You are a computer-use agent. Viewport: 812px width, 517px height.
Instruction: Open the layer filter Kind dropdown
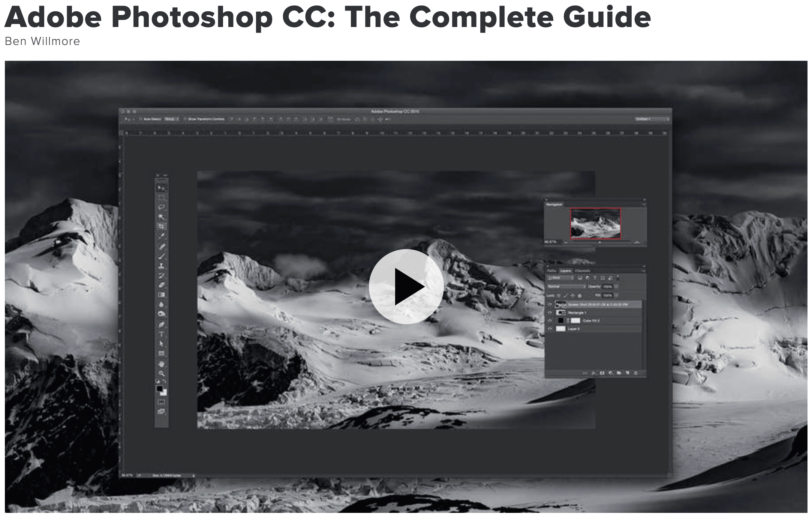click(x=560, y=278)
